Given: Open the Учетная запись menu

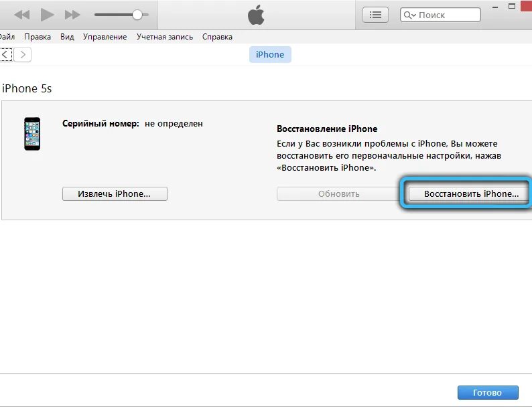Looking at the screenshot, I should click(165, 37).
